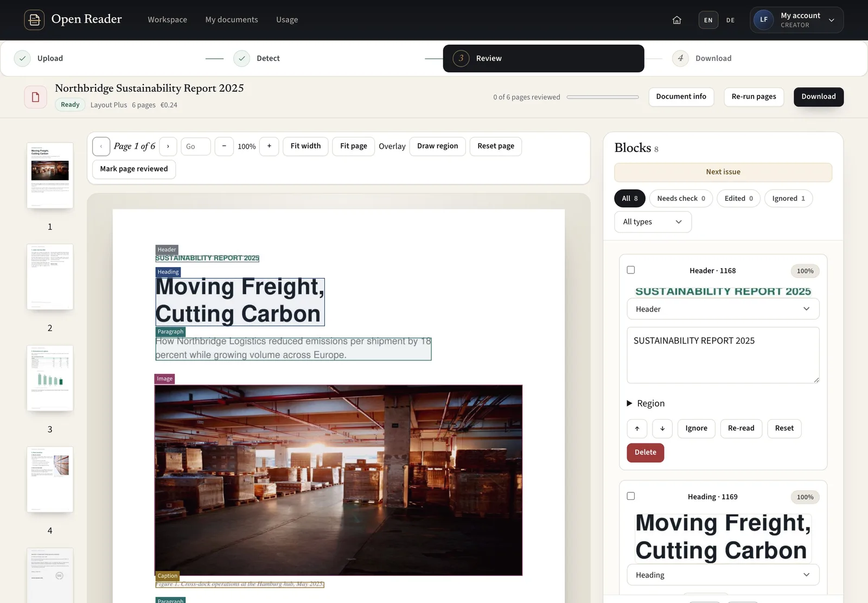The width and height of the screenshot is (868, 603).
Task: Open the Usage page
Action: pyautogui.click(x=287, y=20)
